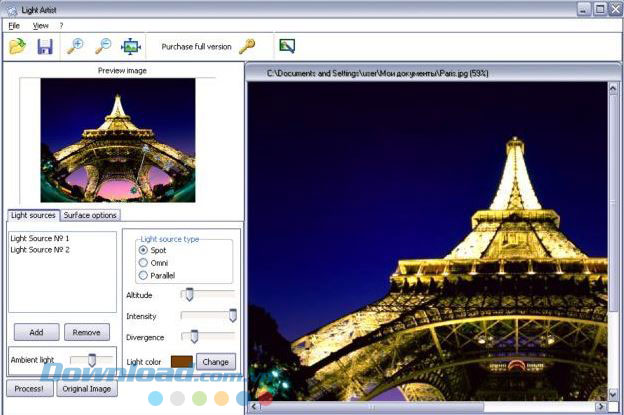Screen dimensions: 624x415
Task: Choose the Parallel light source type
Action: [x=144, y=275]
